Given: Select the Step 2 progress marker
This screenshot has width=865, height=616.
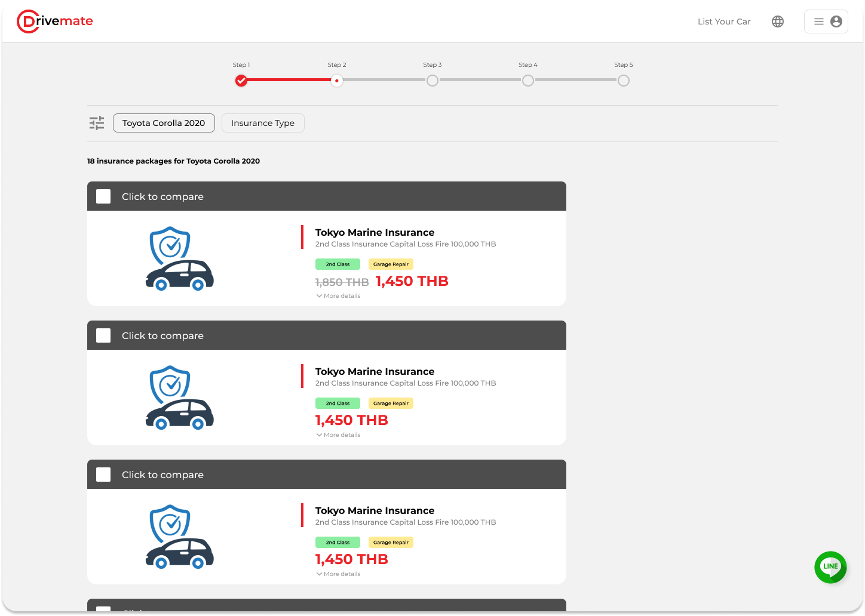Looking at the screenshot, I should (x=337, y=81).
